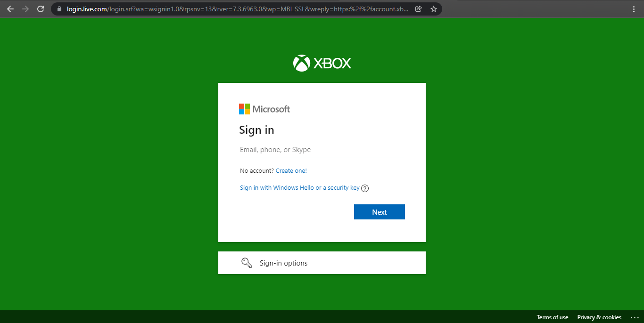The height and width of the screenshot is (323, 644).
Task: Click the "No account?" text
Action: click(x=257, y=171)
